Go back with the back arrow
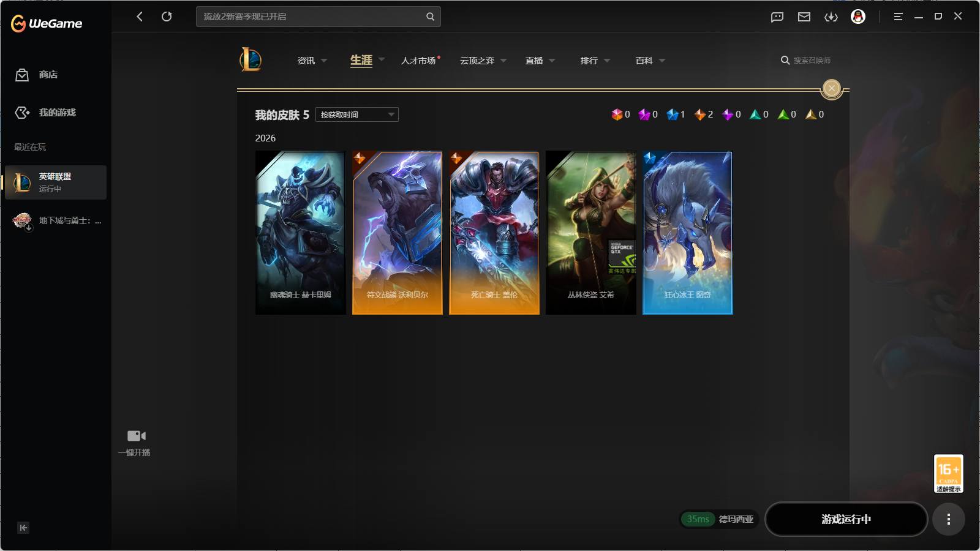Screen dimensions: 980x551 pyautogui.click(x=140, y=17)
